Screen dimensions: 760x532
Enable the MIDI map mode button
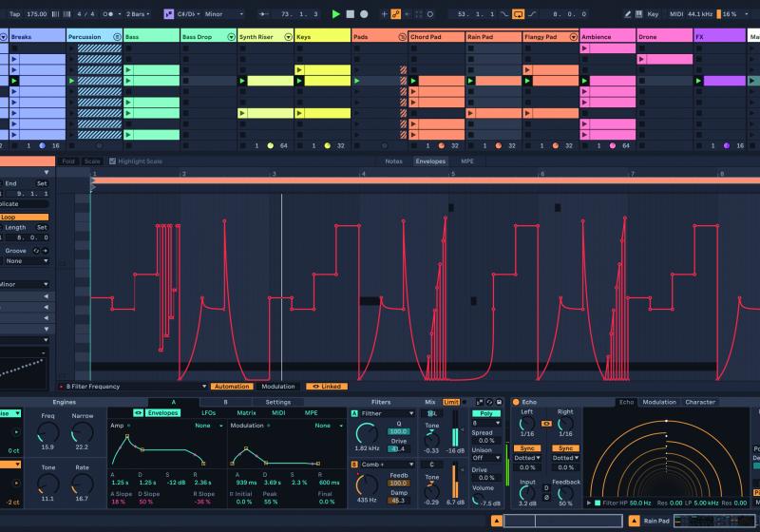(675, 14)
